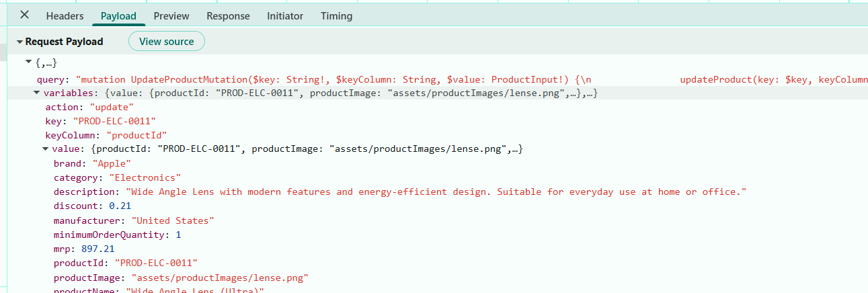This screenshot has width=868, height=293.
Task: Click the discount 0.21 value
Action: 120,206
